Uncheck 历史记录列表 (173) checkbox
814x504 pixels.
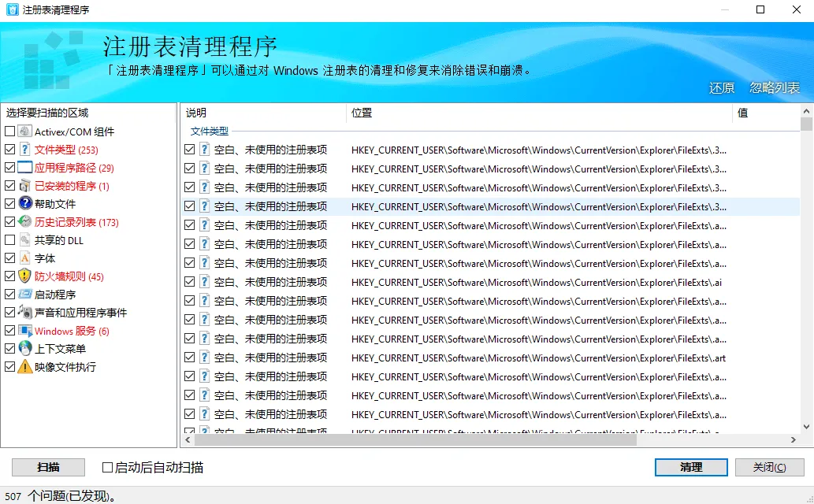[10, 221]
